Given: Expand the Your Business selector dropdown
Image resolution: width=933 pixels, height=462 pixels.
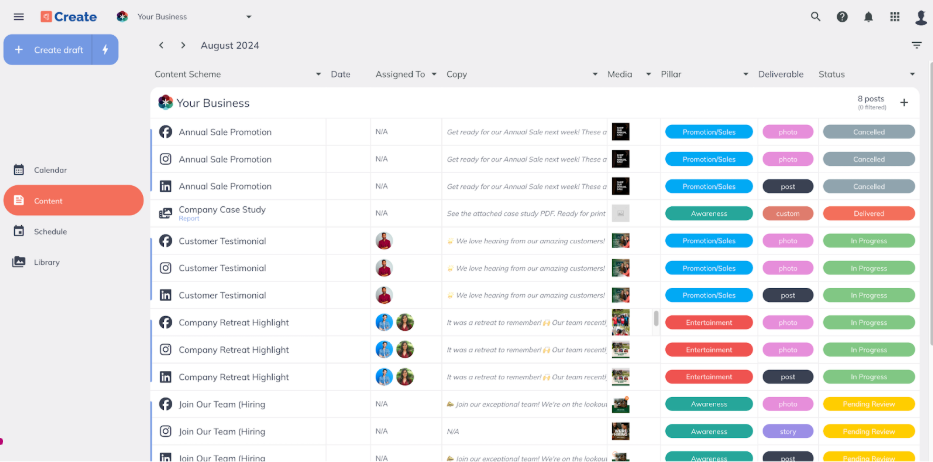Looking at the screenshot, I should coord(249,17).
